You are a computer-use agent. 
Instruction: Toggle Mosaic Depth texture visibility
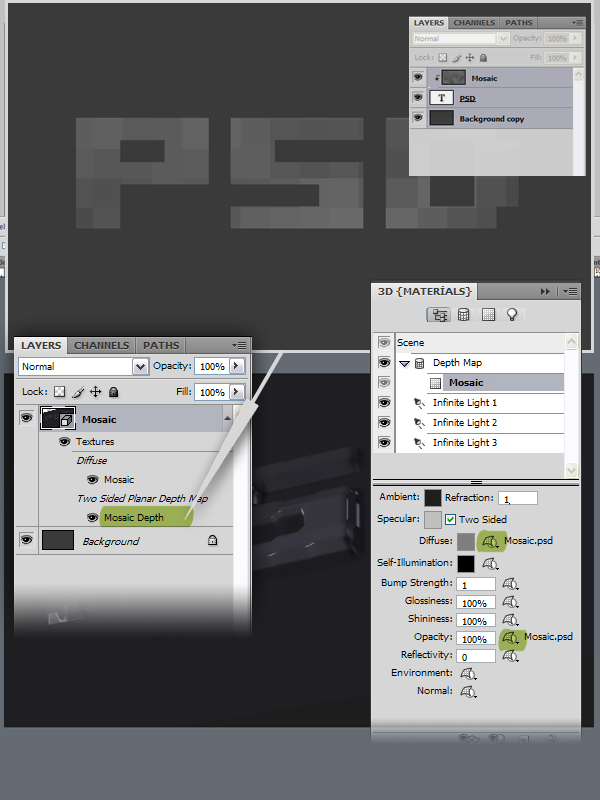92,517
